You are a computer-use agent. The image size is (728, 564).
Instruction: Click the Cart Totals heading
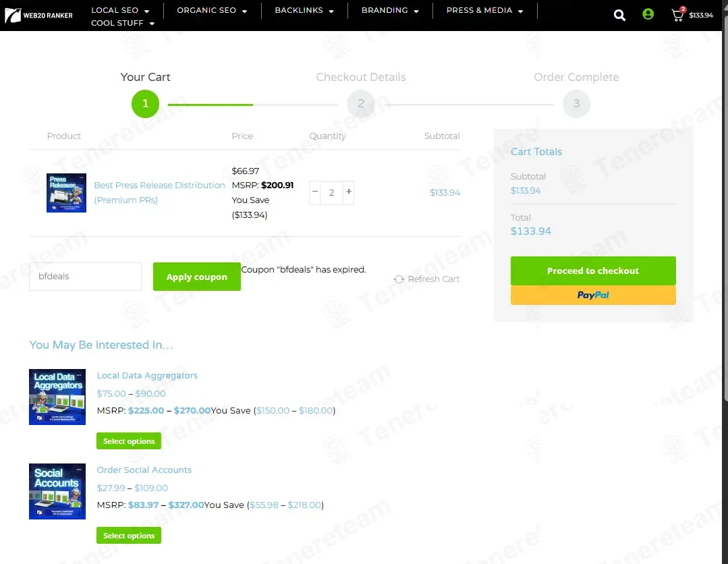coord(536,152)
